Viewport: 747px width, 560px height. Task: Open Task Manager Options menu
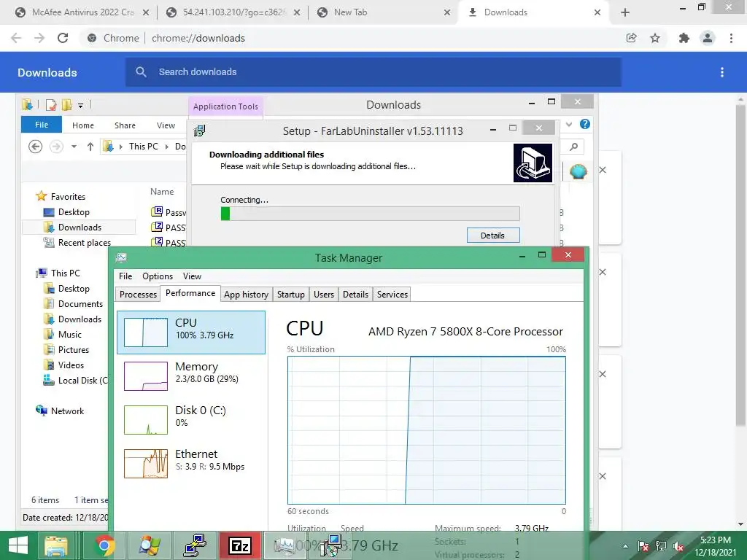tap(158, 276)
